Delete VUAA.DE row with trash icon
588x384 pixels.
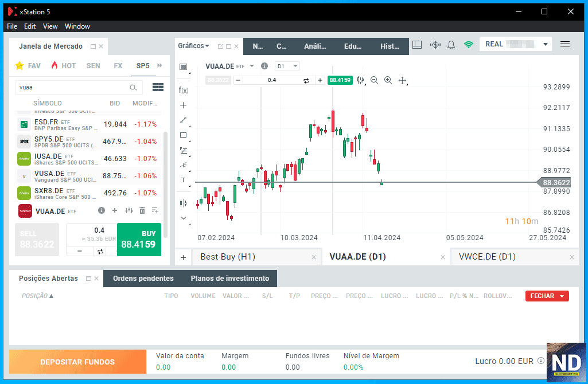(142, 210)
